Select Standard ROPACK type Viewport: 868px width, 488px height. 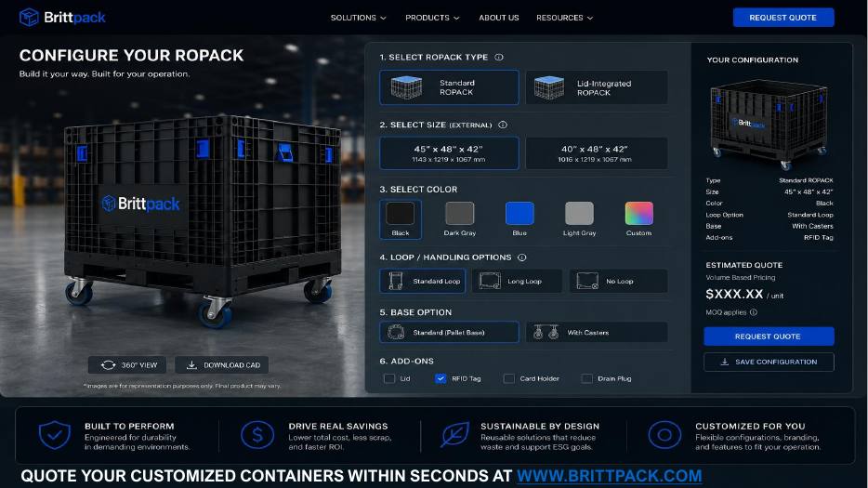click(x=449, y=87)
